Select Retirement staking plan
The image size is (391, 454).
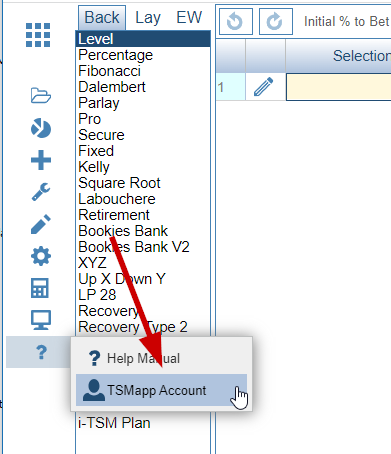pyautogui.click(x=143, y=215)
